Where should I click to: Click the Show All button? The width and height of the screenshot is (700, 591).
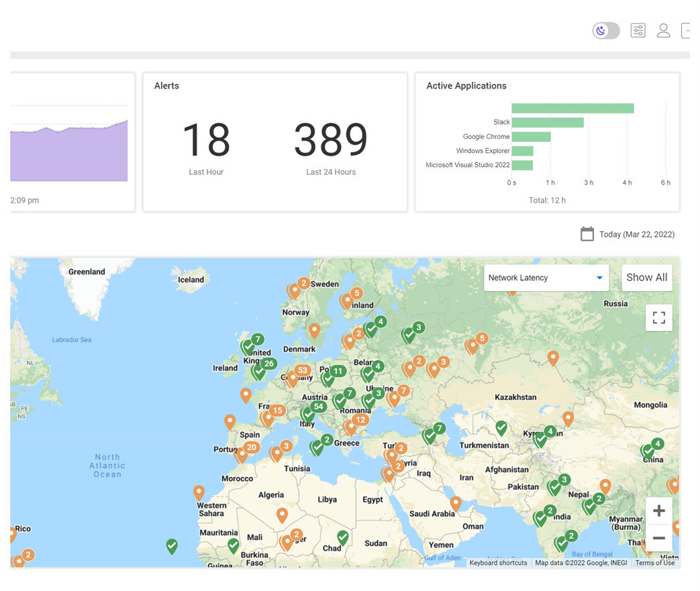pyautogui.click(x=646, y=278)
